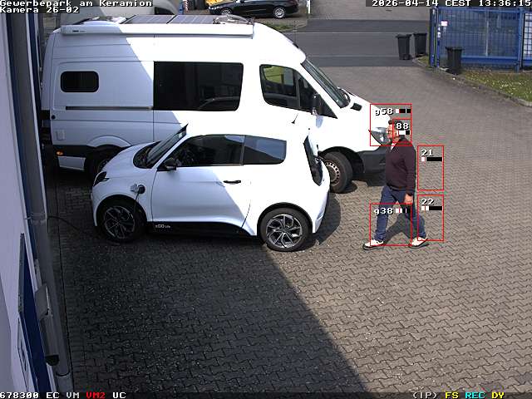Click the Kamera 26-02 camera label
532x399 pixels.
pos(39,10)
